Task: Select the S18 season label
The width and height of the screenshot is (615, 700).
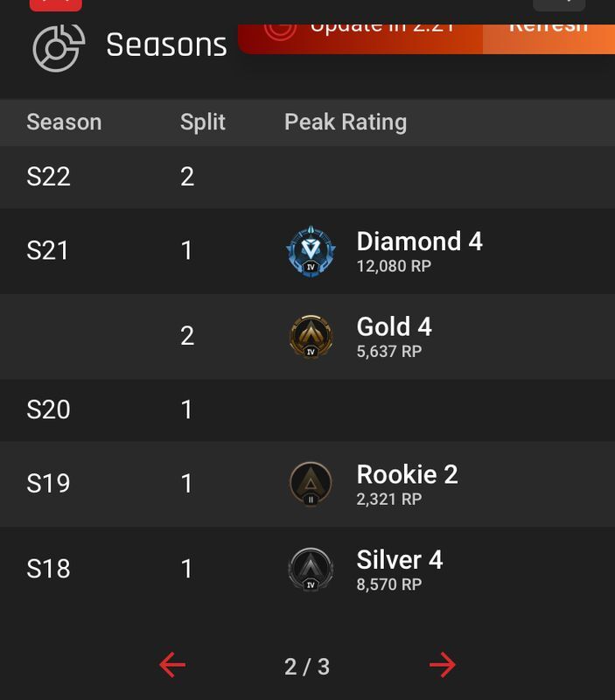Action: 48,570
